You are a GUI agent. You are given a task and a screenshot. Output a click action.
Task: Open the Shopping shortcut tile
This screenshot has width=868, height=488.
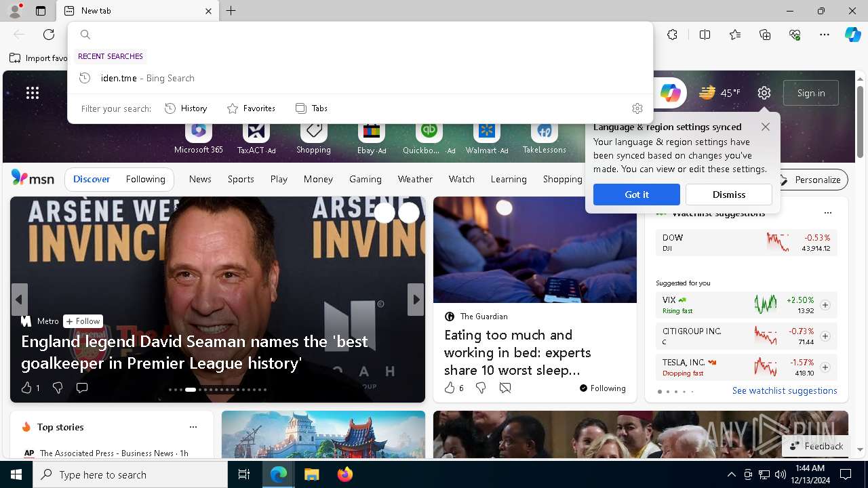coord(313,138)
